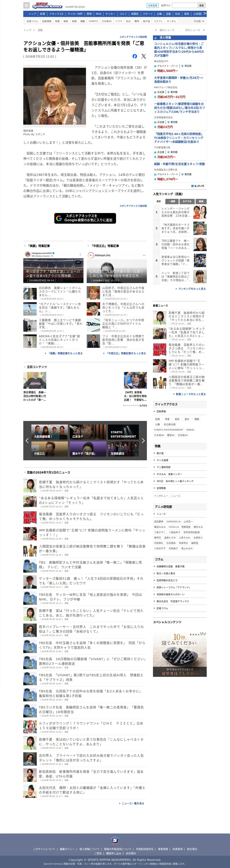Click the 検索 search button
Viewport: 230px width, 868px height.
pos(202,5)
